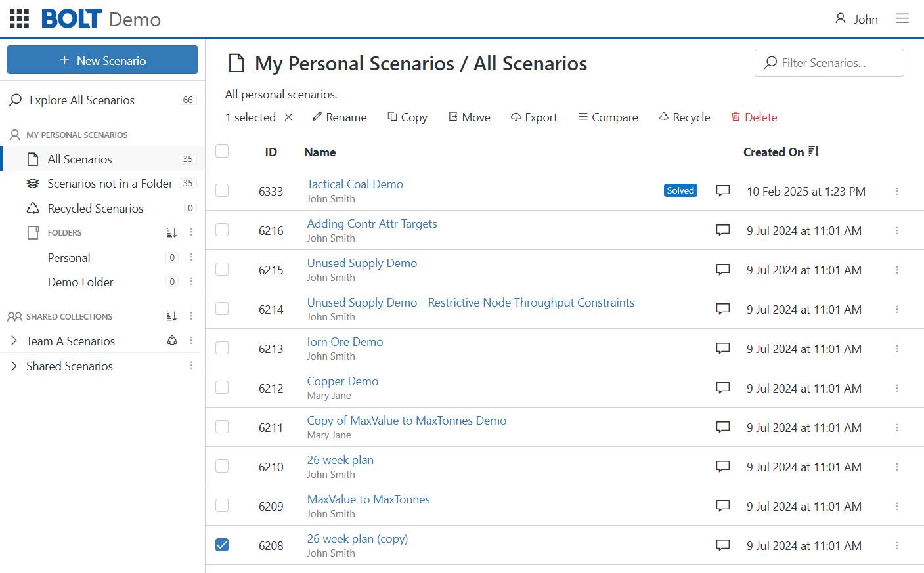The image size is (924, 573).
Task: Click the John user profile icon
Action: coord(841,18)
